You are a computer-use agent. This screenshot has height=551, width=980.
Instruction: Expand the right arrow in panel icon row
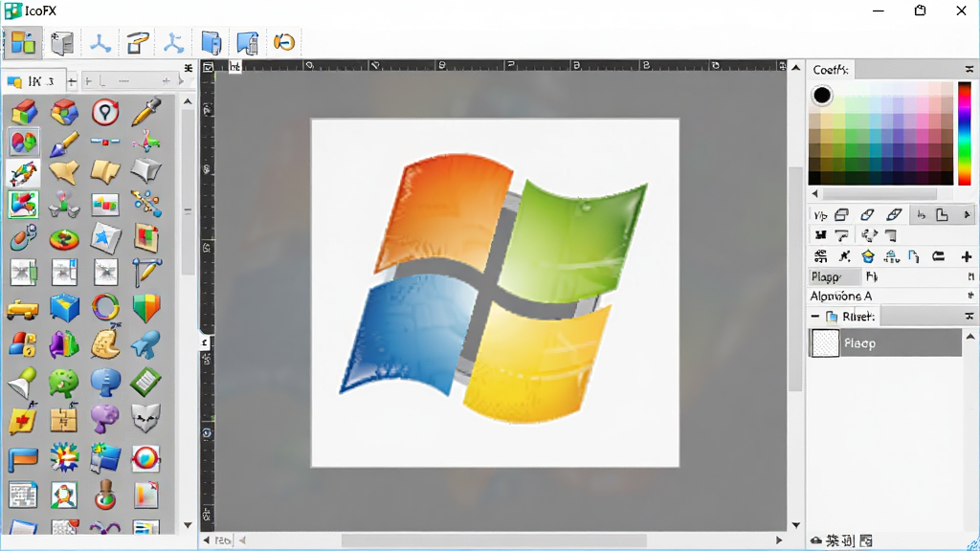click(967, 215)
